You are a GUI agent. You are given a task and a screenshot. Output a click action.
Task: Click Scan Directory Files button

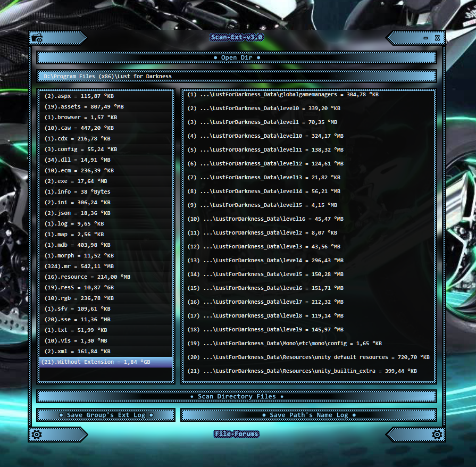click(237, 397)
